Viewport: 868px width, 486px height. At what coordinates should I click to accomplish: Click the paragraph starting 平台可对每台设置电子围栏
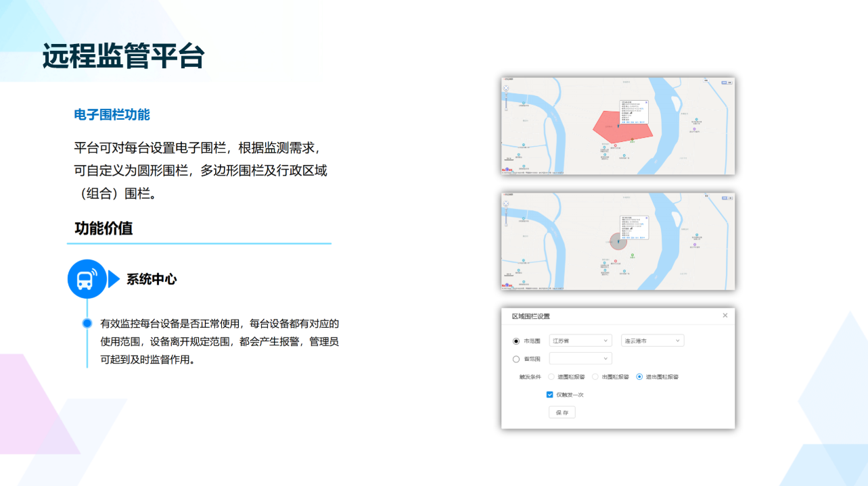pos(200,170)
